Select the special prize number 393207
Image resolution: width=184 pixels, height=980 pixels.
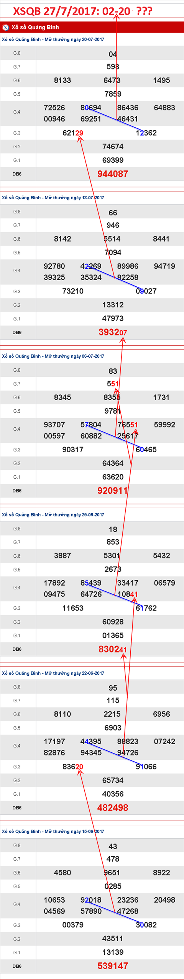click(x=113, y=332)
